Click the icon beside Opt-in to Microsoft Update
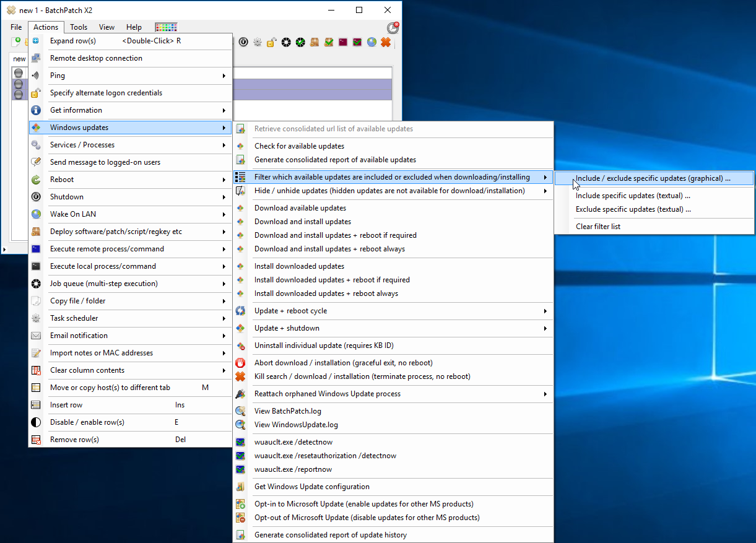 [241, 504]
